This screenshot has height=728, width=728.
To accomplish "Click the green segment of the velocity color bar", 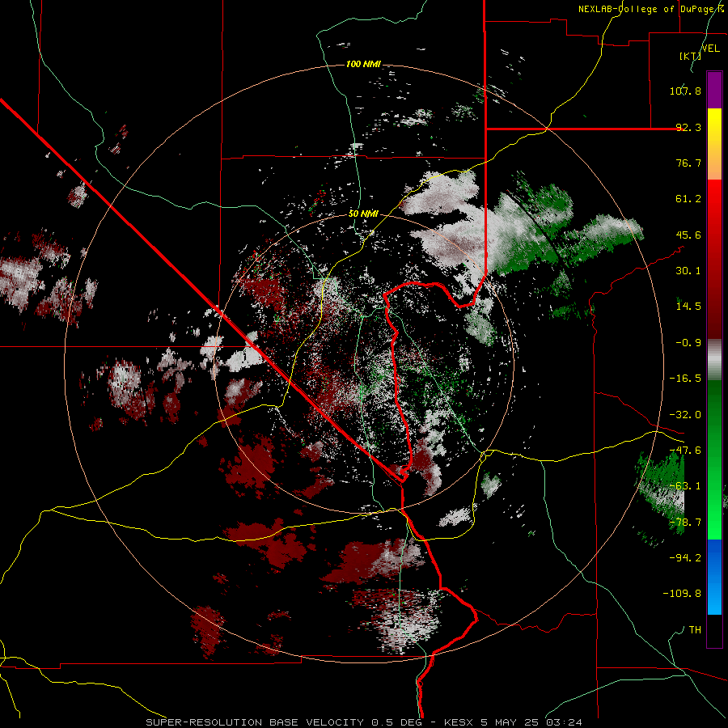I will coord(714,459).
